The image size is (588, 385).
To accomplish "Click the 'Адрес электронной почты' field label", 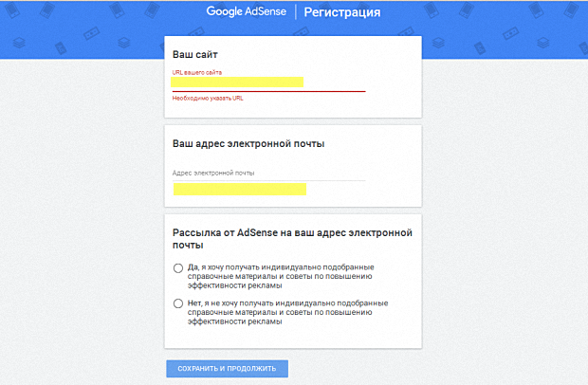I will 213,173.
